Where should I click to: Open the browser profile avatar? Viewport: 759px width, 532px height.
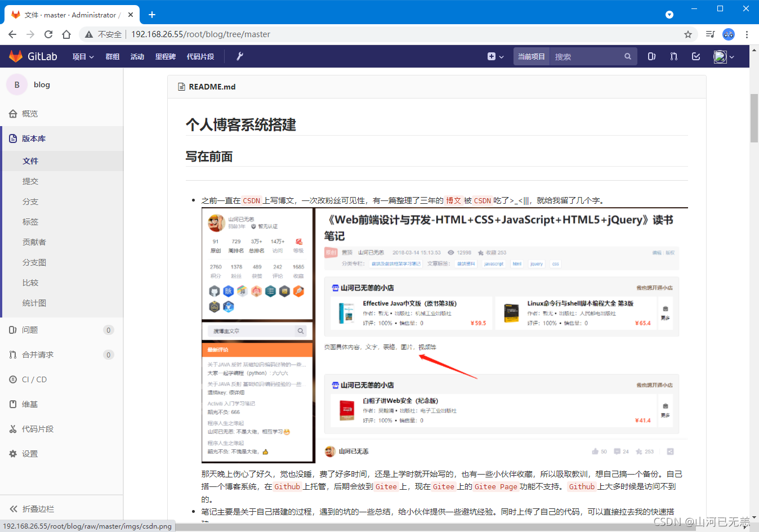pyautogui.click(x=729, y=34)
